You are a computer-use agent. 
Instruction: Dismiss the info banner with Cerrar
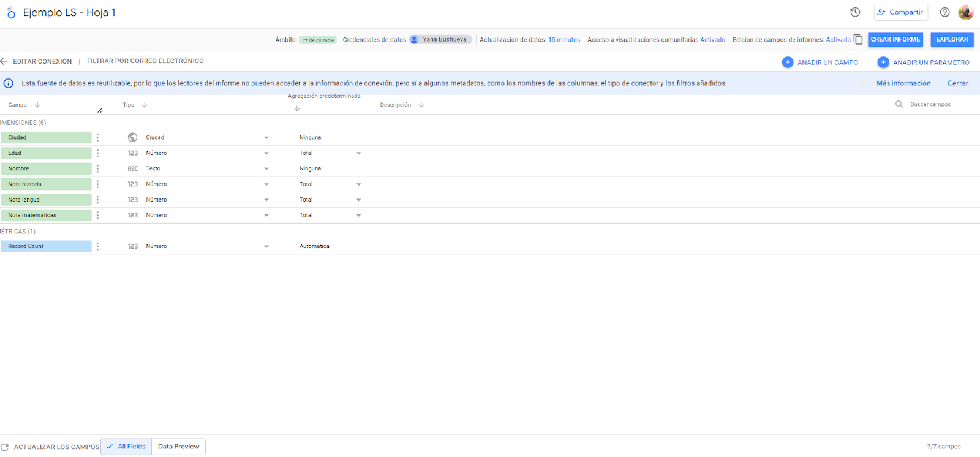tap(958, 83)
